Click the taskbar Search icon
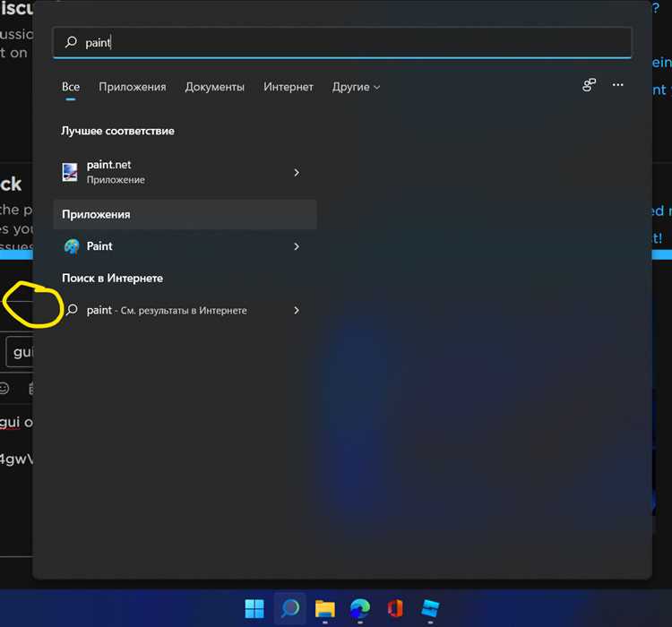Screen dimensions: 672x627 pos(290,608)
